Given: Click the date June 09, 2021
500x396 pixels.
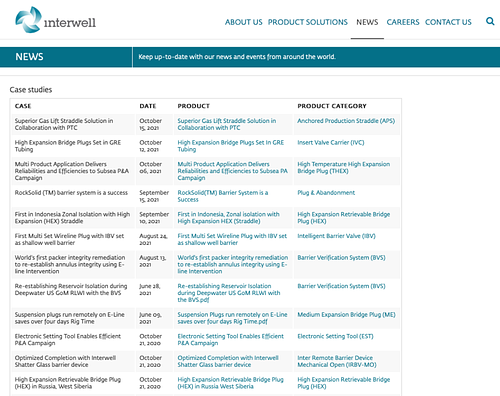Looking at the screenshot, I should [x=150, y=318].
